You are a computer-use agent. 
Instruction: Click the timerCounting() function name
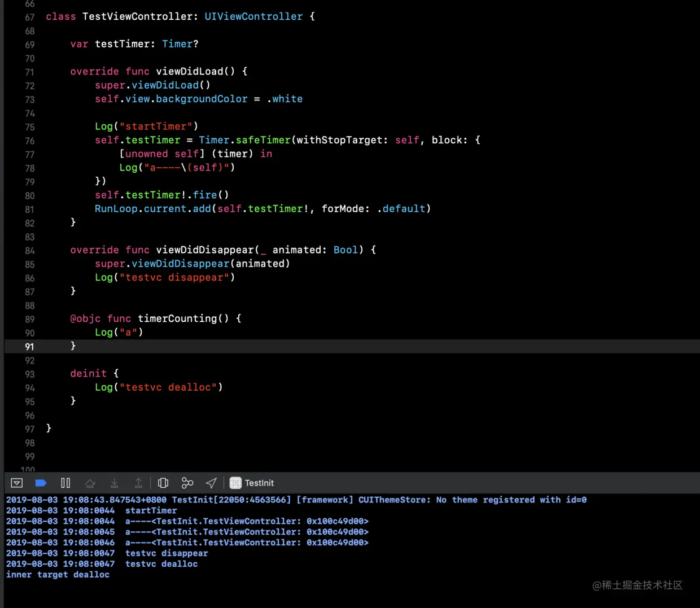pyautogui.click(x=183, y=318)
